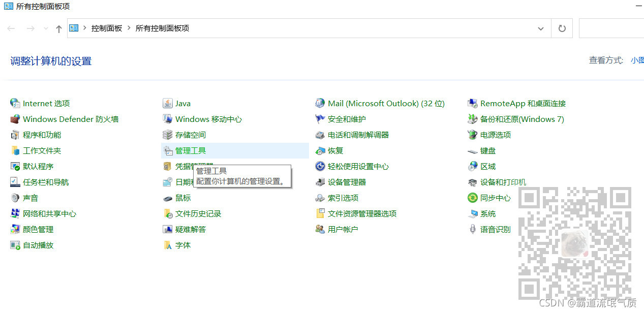The image size is (644, 312).
Task: Open the 自动播放 text link
Action: 38,245
